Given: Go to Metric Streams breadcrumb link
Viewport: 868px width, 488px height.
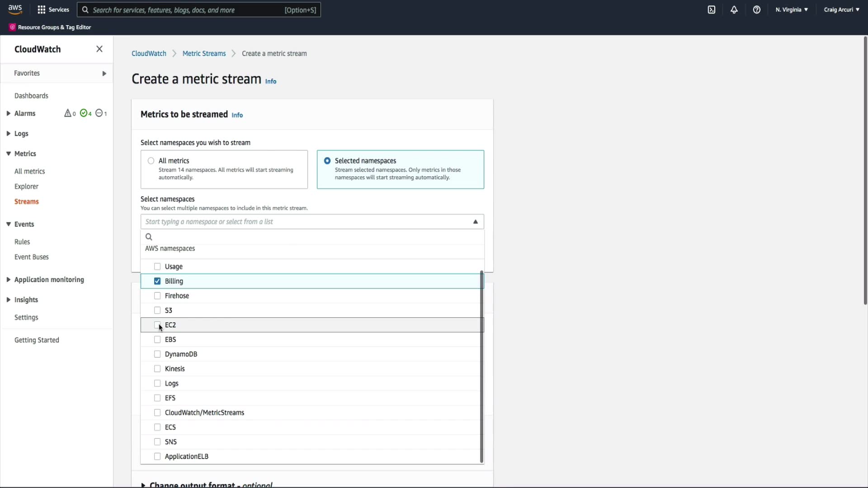Looking at the screenshot, I should 204,53.
